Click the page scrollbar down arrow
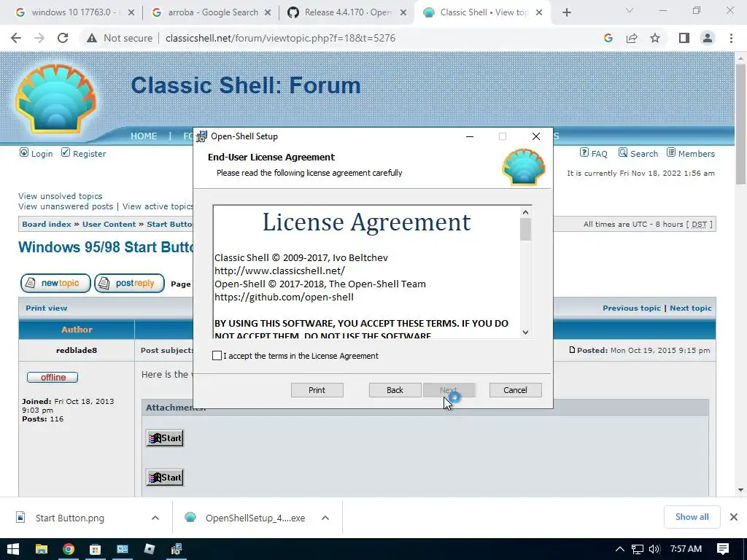Viewport: 747px width, 560px height. (740, 490)
